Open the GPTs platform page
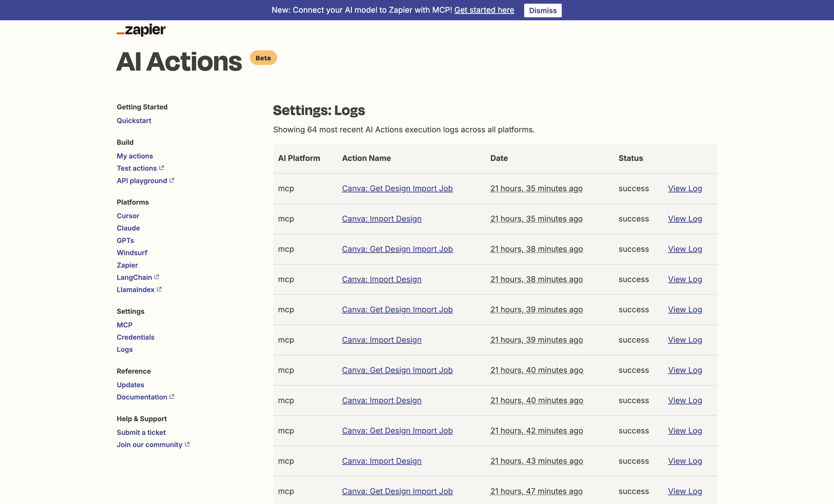Screen dimensions: 834x504 [x=125, y=241]
